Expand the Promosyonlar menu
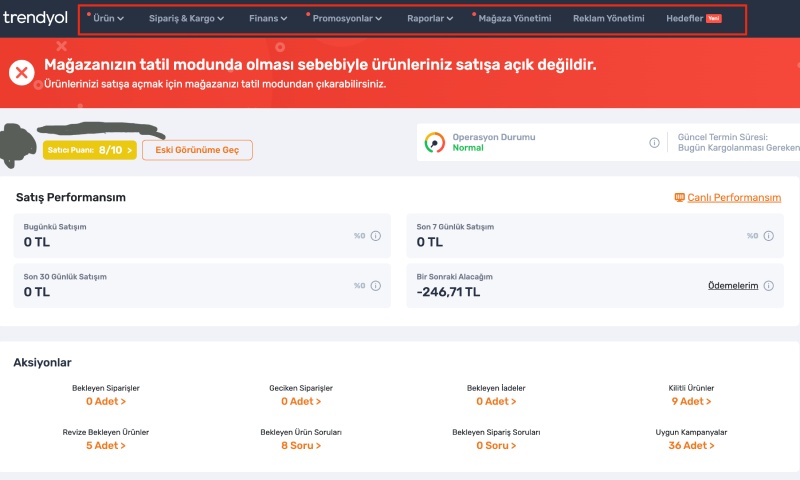Image resolution: width=800 pixels, height=480 pixels. pos(347,18)
